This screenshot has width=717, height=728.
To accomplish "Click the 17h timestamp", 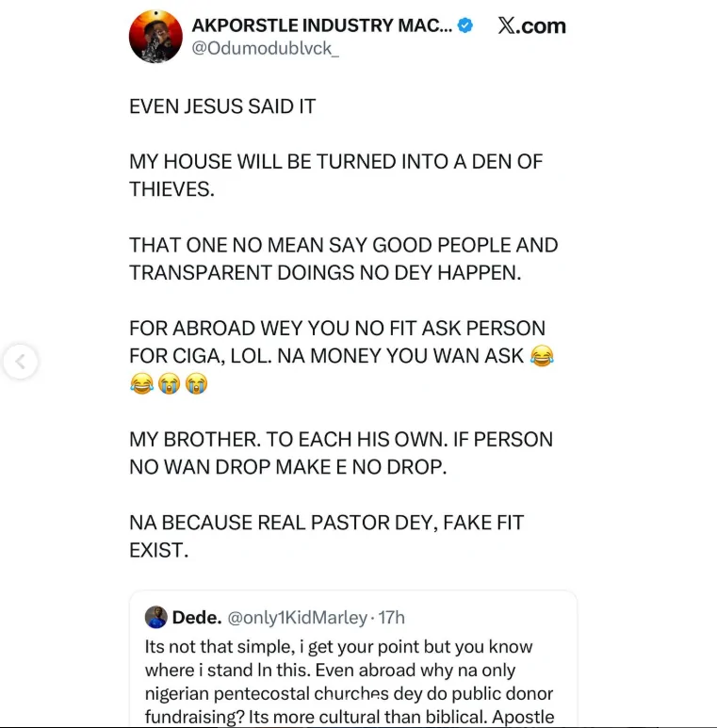I will pyautogui.click(x=389, y=618).
